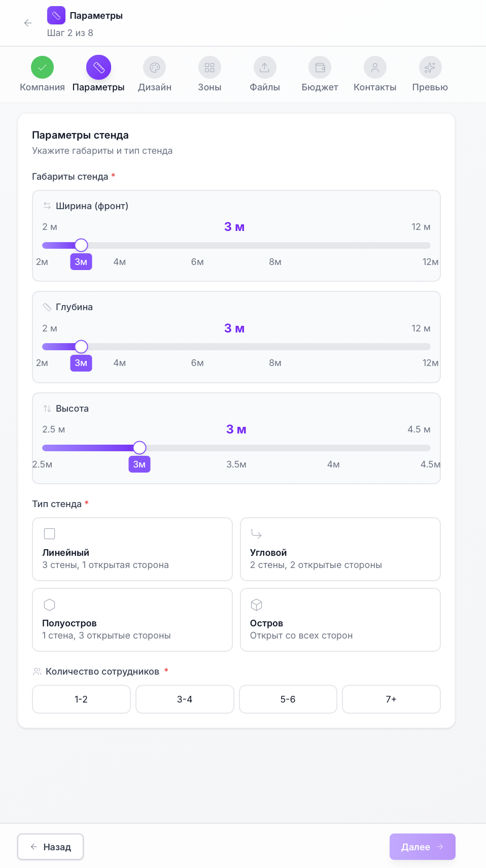Click the back arrow icon in header
This screenshot has width=486, height=868.
pos(28,23)
